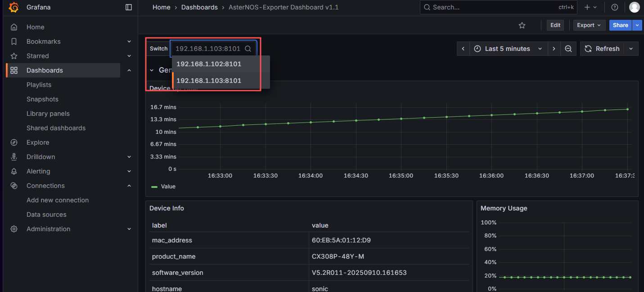
Task: Open Data sources in sidebar
Action: pos(46,214)
